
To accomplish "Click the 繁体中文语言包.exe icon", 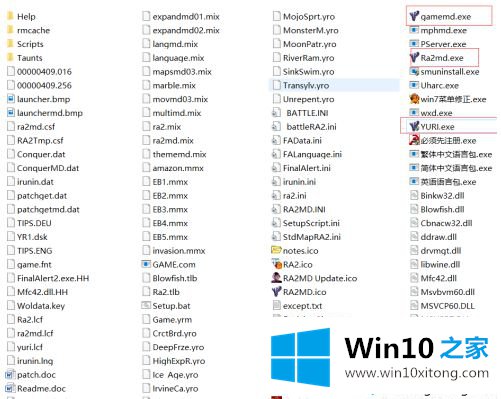I will coord(414,154).
